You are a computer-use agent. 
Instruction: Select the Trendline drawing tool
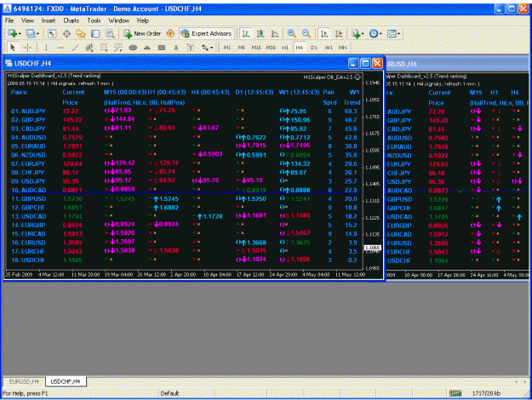coord(75,48)
